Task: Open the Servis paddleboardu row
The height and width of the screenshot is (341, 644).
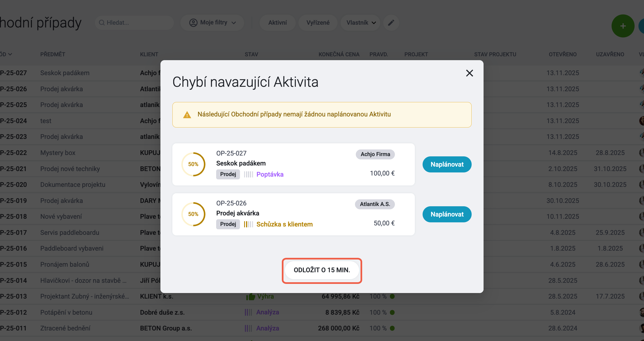Action: [70, 233]
